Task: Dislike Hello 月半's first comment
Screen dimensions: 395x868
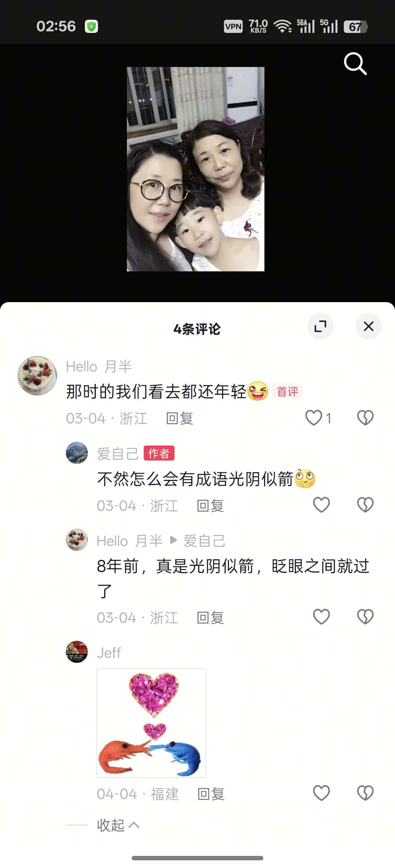Action: point(365,418)
